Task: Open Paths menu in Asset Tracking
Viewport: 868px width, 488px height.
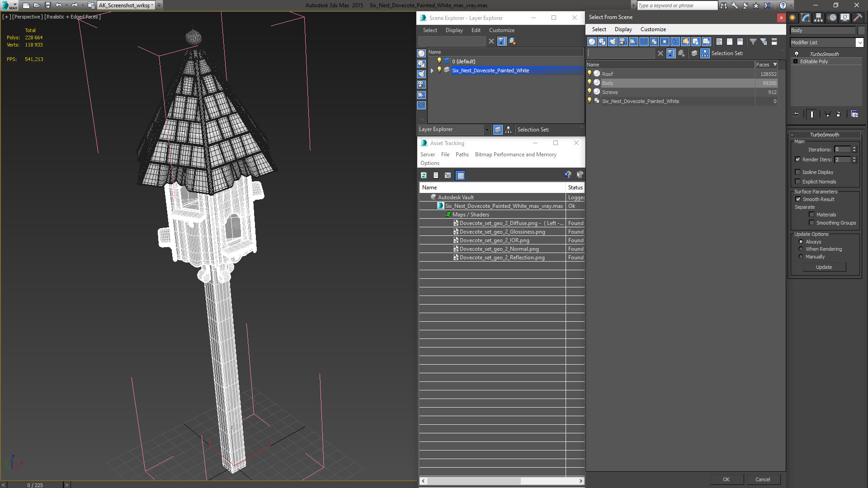Action: click(x=462, y=155)
